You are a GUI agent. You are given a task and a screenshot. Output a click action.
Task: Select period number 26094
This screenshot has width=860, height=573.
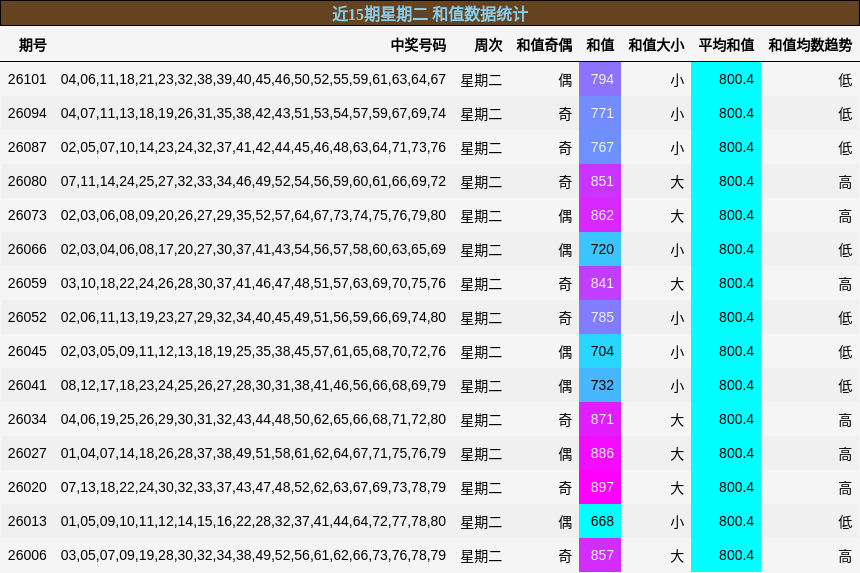(27, 114)
